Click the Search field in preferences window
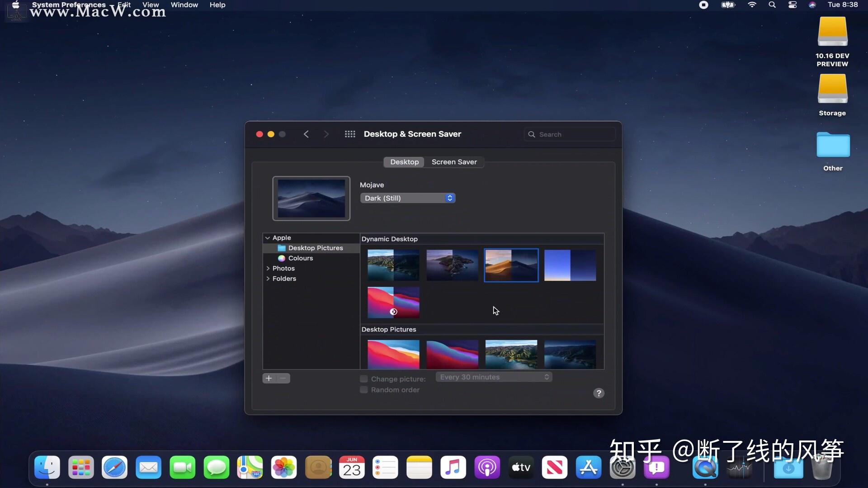The height and width of the screenshot is (488, 868). (570, 134)
